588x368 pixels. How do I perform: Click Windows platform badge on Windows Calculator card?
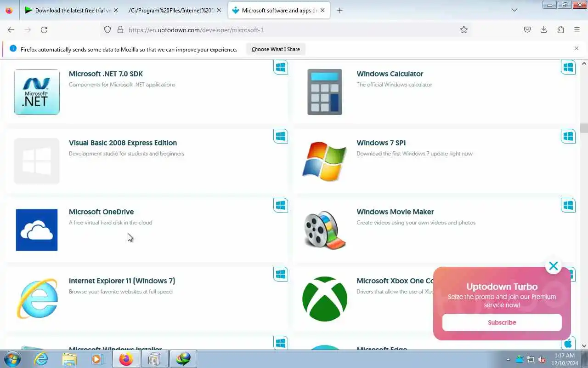click(568, 67)
